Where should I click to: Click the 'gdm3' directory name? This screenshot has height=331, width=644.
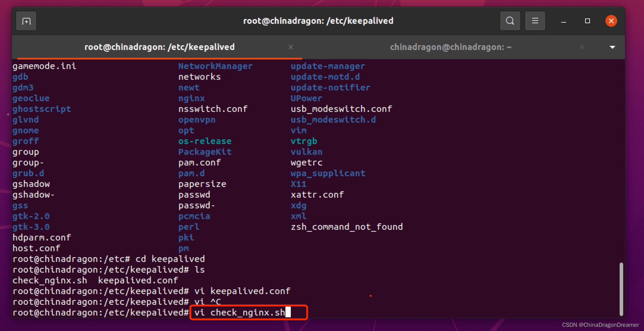pyautogui.click(x=23, y=88)
